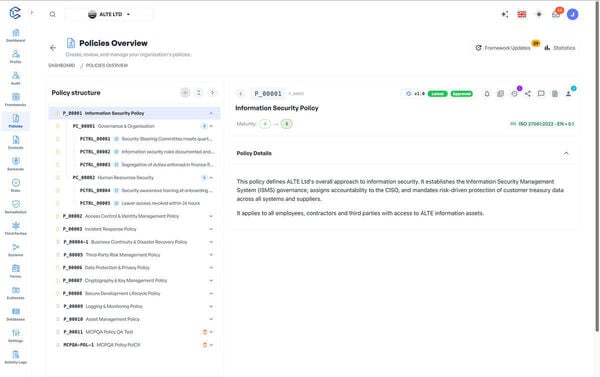
Task: Expand the app sidebar arrow
Action: tap(32, 13)
